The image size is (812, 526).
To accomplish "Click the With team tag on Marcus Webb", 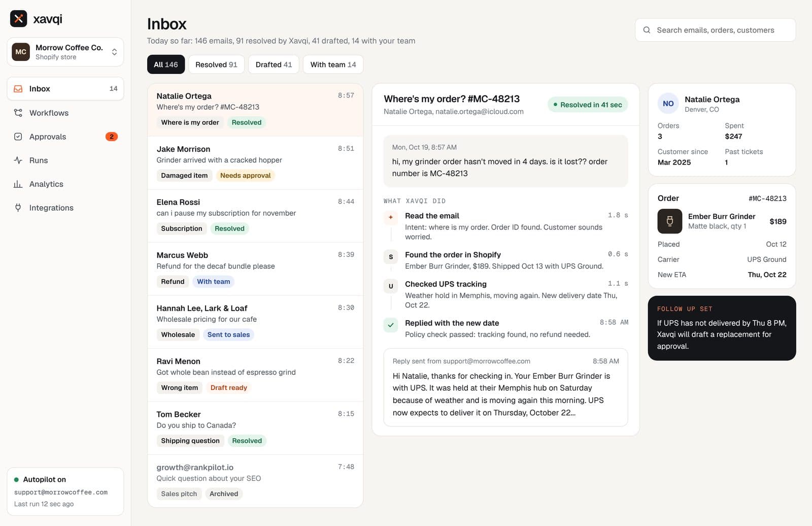I will coord(213,282).
